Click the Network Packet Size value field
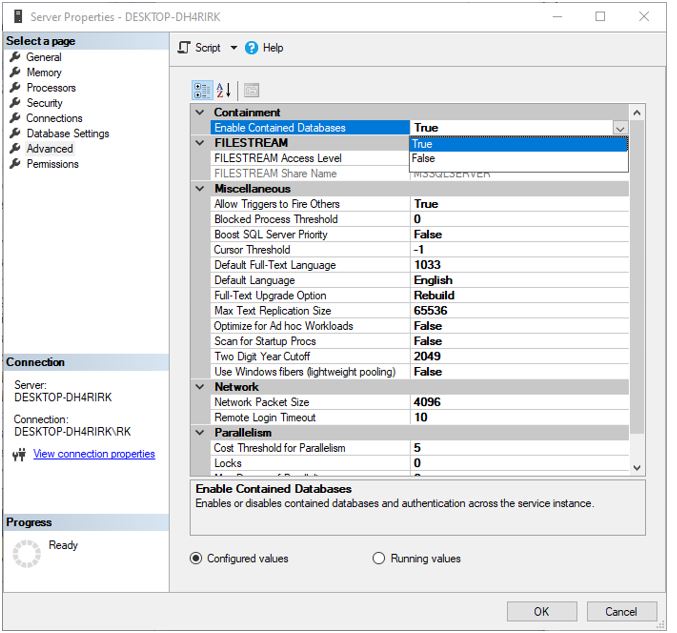Image resolution: width=677 pixels, height=633 pixels. pyautogui.click(x=520, y=402)
